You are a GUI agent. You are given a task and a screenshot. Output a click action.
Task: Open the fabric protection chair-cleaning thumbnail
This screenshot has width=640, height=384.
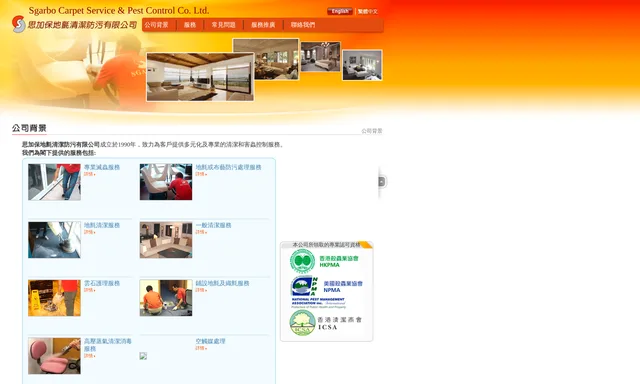click(166, 182)
